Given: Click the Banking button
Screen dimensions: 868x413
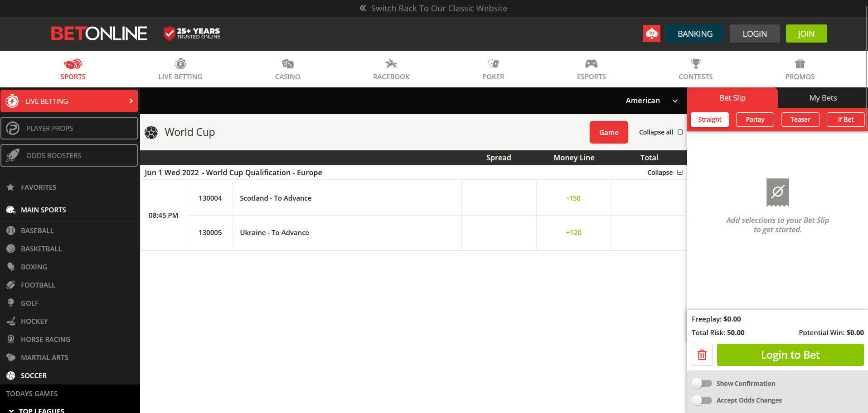Looking at the screenshot, I should click(695, 34).
